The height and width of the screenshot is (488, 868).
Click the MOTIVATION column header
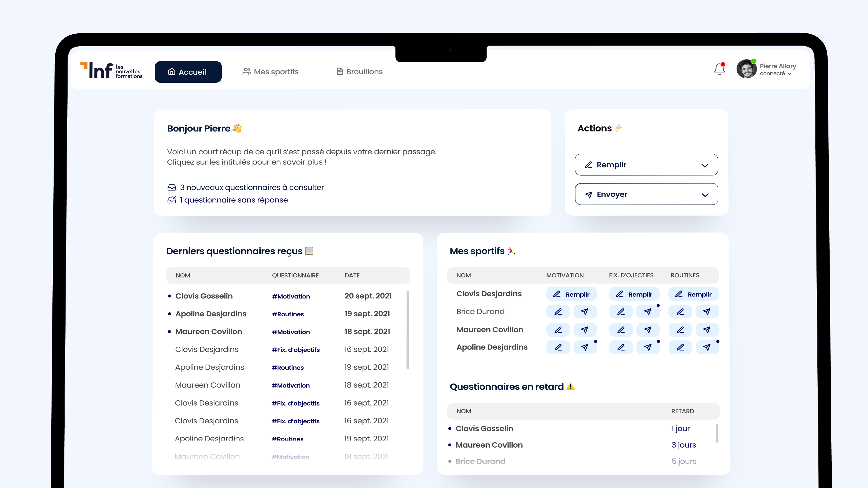click(565, 275)
